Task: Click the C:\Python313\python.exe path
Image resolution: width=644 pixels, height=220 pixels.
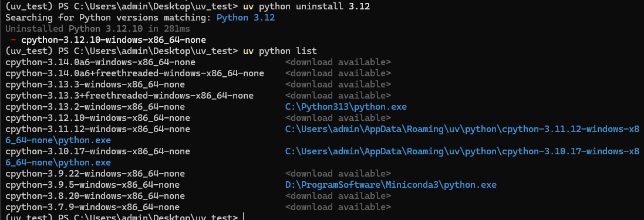Action: pos(346,107)
